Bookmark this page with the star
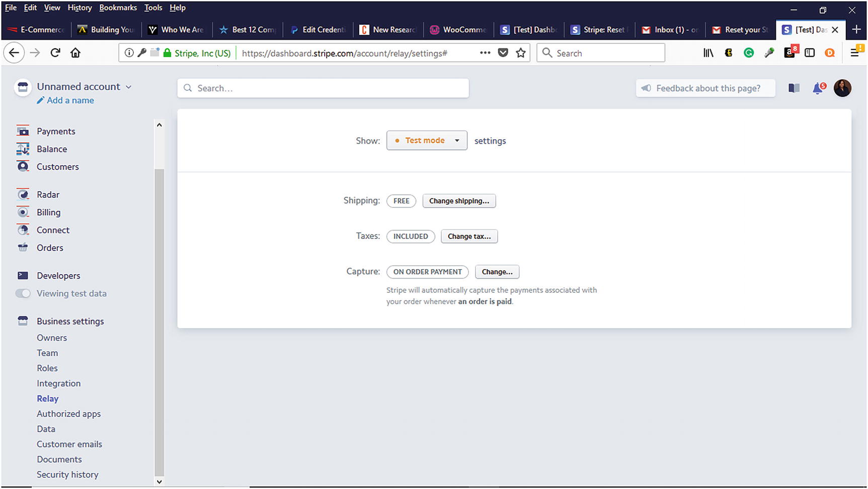This screenshot has height=489, width=868. [x=521, y=53]
